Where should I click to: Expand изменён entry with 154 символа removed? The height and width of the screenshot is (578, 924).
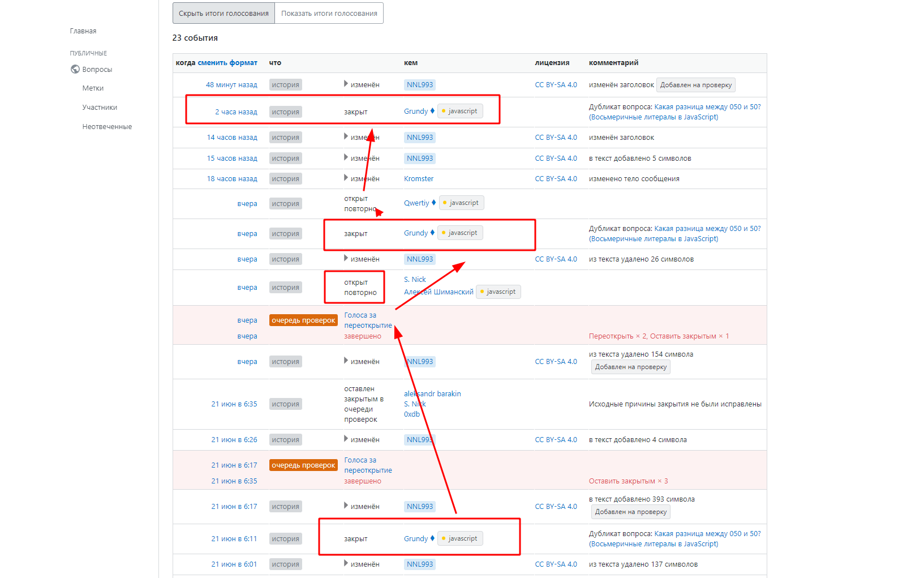346,361
